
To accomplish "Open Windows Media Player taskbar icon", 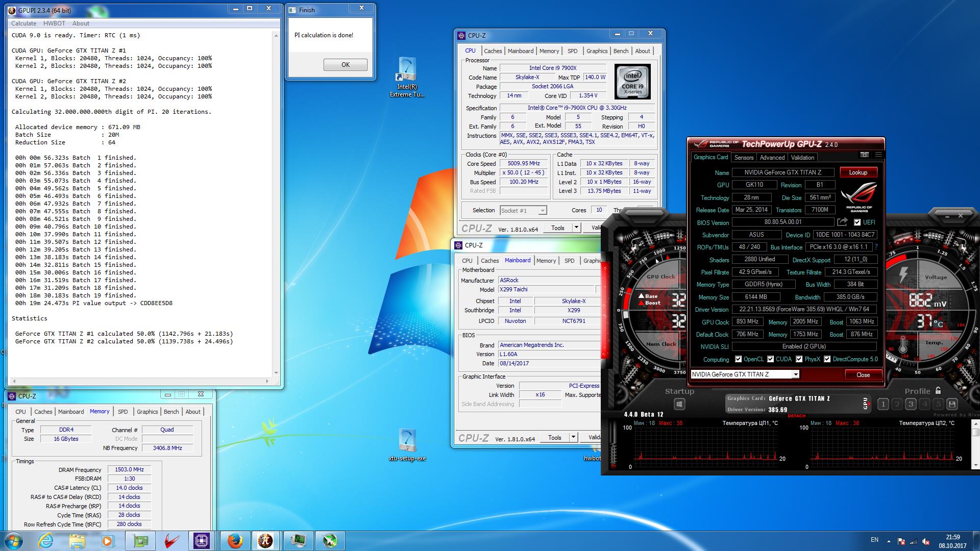I will (108, 541).
